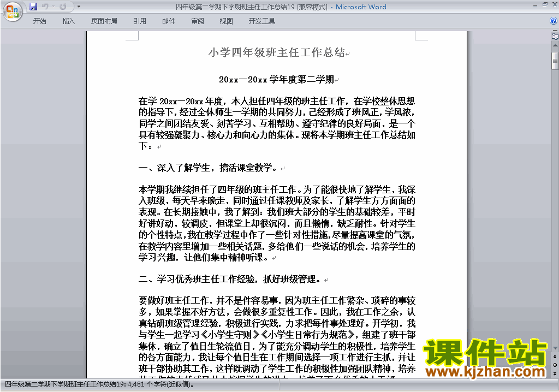
Task: Click the Undo arrow icon
Action: point(45,7)
